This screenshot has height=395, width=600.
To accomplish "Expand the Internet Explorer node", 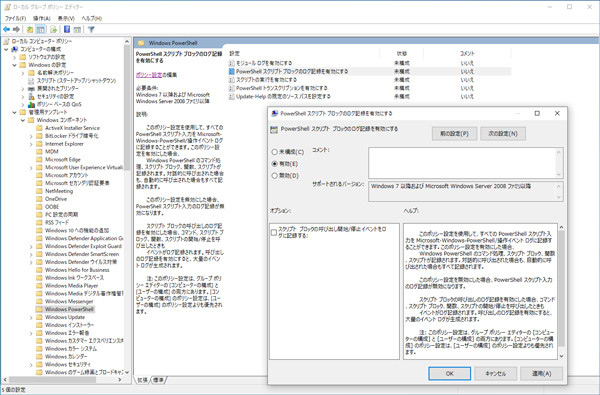I will (x=31, y=144).
